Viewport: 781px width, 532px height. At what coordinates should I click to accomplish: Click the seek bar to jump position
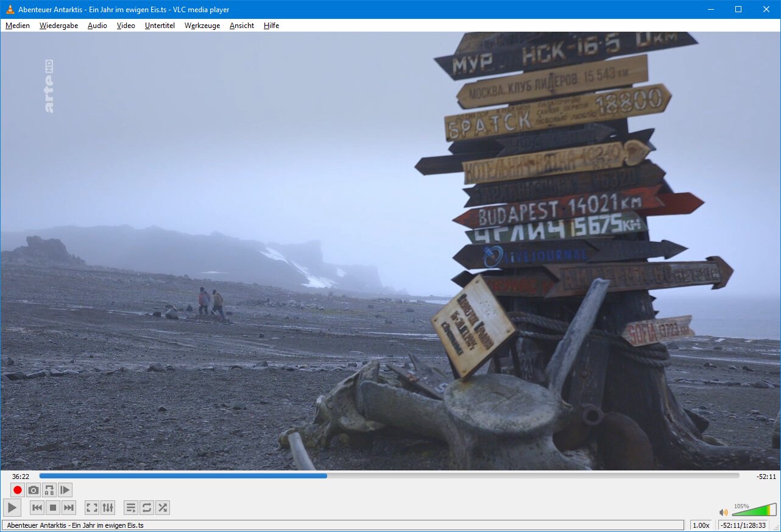[x=487, y=476]
